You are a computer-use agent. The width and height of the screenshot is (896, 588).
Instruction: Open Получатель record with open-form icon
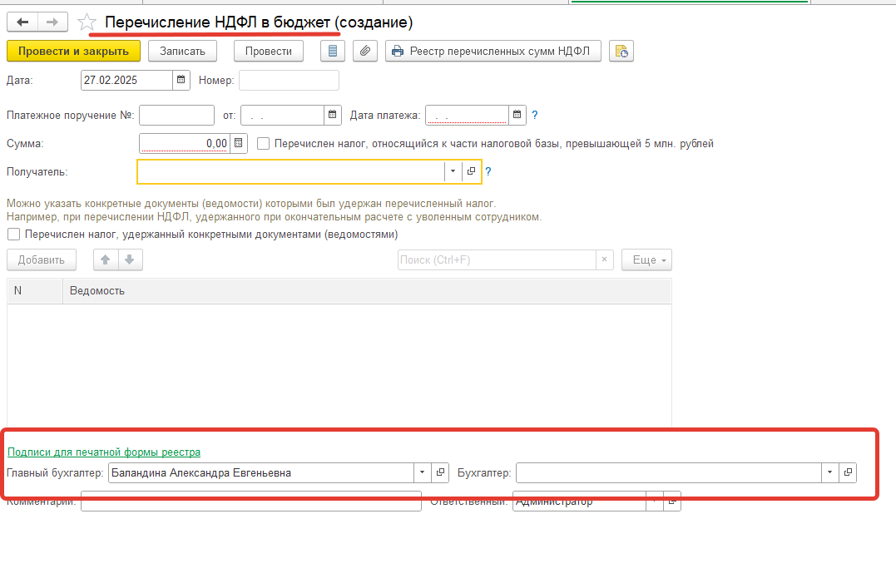click(471, 171)
